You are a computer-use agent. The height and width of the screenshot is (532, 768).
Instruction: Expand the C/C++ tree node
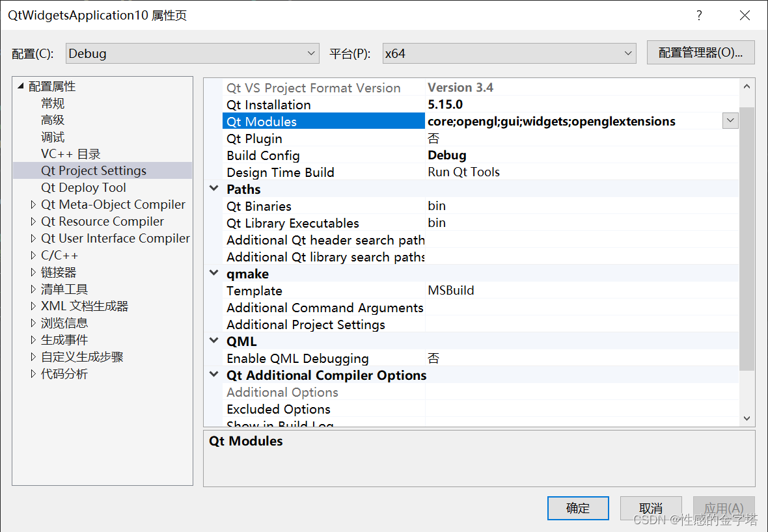point(33,255)
